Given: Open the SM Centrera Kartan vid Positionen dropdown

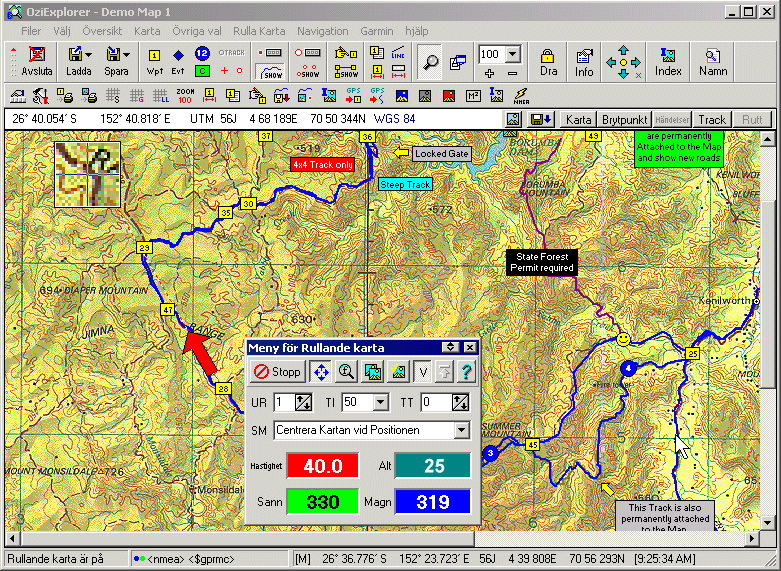Looking at the screenshot, I should [x=461, y=430].
